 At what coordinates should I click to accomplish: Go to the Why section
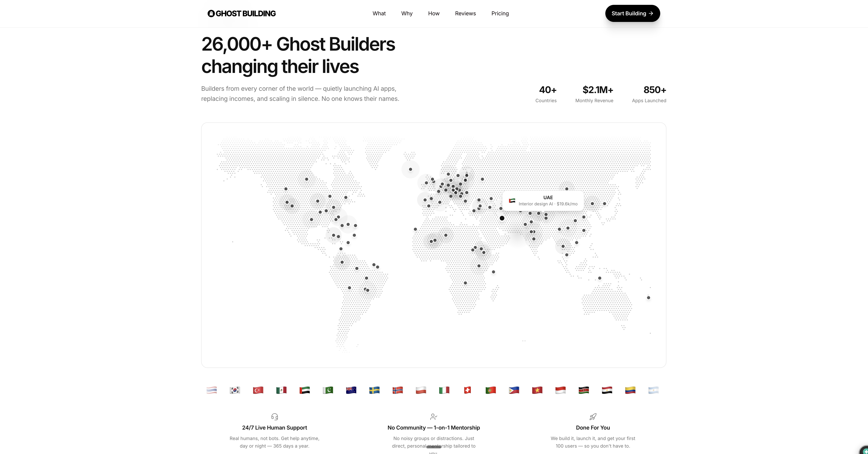407,14
